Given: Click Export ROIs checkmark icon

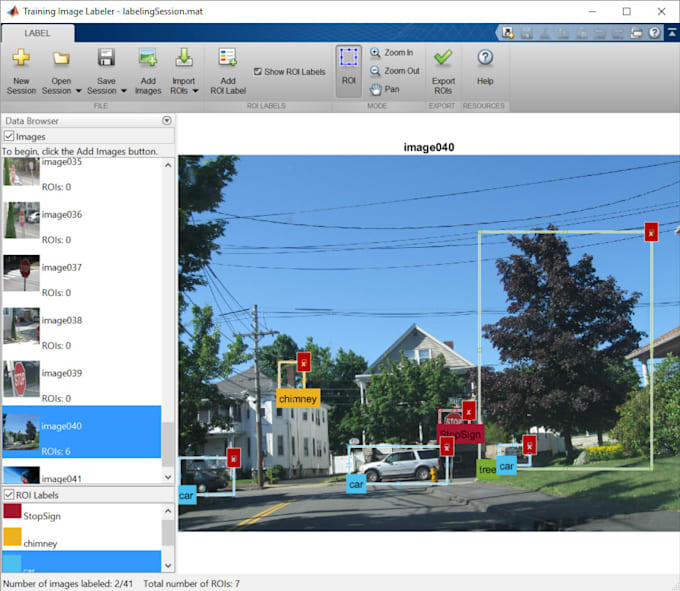Looking at the screenshot, I should [443, 59].
